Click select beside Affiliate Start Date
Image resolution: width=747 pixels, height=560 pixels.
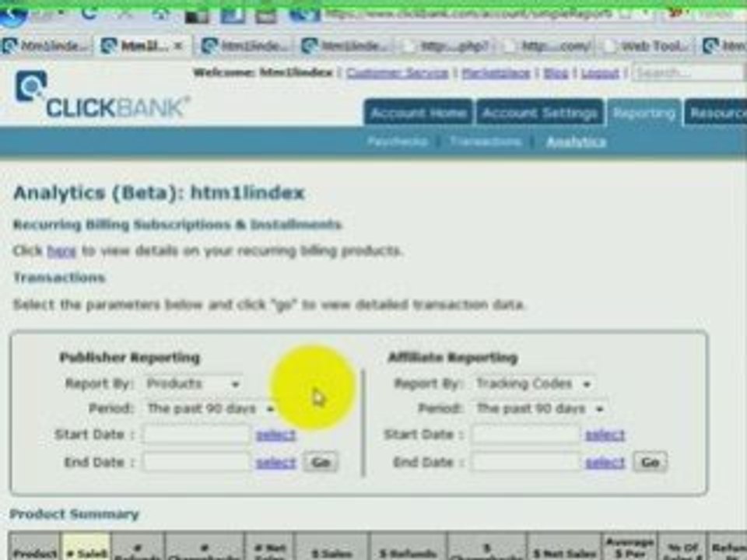click(x=605, y=434)
